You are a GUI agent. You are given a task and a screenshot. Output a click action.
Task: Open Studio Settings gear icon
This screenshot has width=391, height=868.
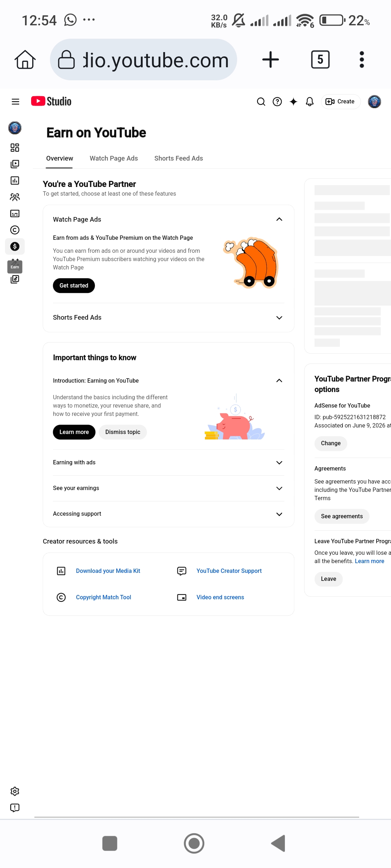tap(15, 791)
